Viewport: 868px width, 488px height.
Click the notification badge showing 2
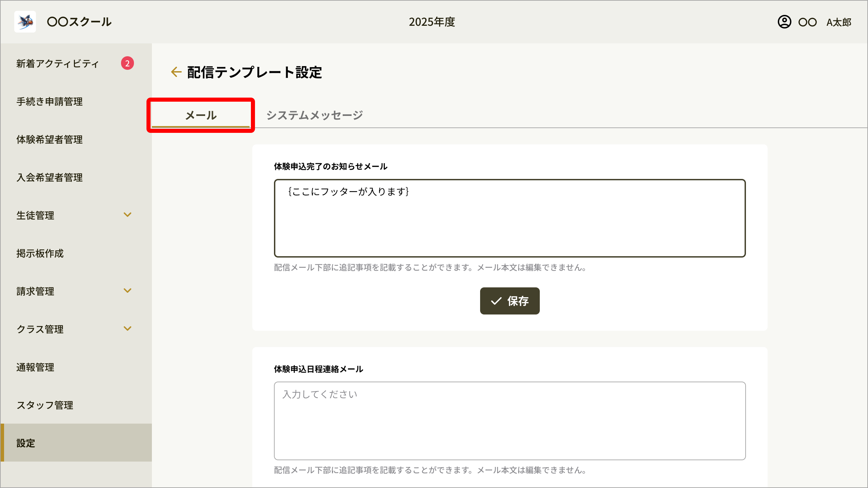point(127,63)
